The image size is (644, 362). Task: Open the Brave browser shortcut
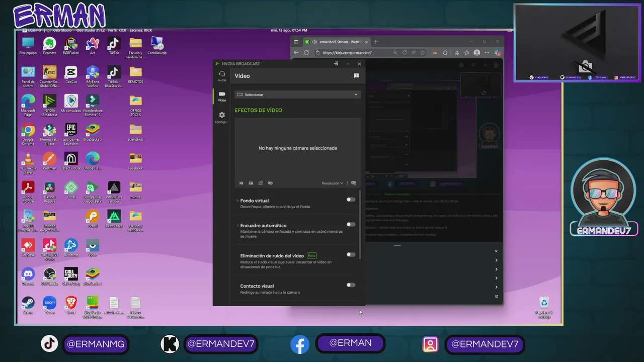[x=71, y=305]
